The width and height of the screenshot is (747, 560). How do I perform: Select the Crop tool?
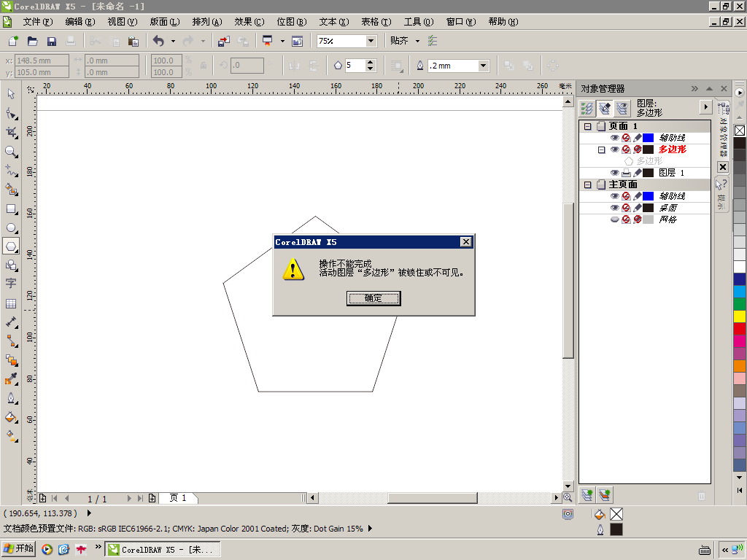tap(11, 133)
